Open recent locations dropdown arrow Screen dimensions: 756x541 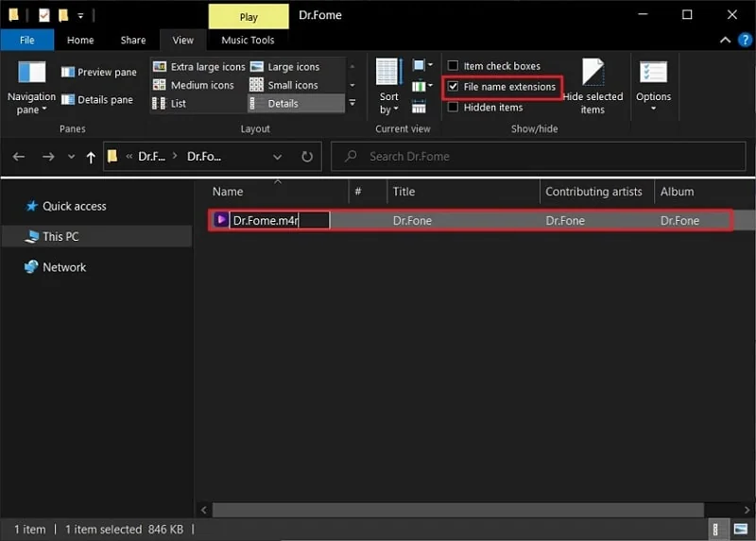(x=72, y=157)
